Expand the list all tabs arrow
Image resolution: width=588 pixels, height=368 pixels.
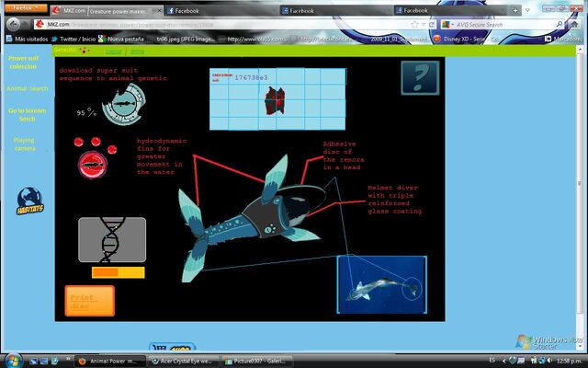pyautogui.click(x=527, y=10)
